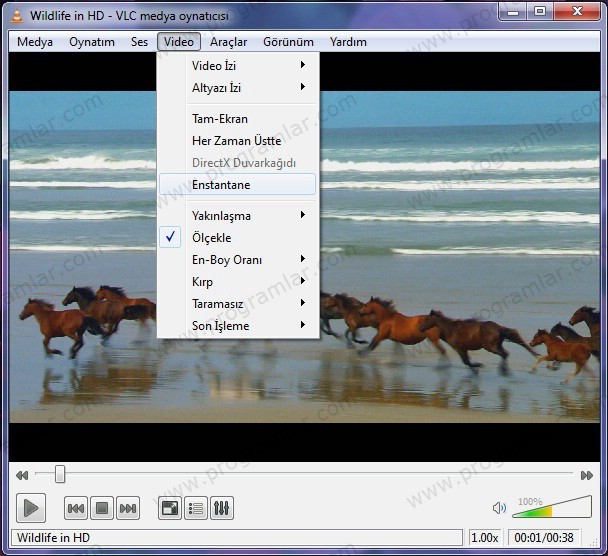Expand the Yakınlaşma submenu

pyautogui.click(x=238, y=216)
